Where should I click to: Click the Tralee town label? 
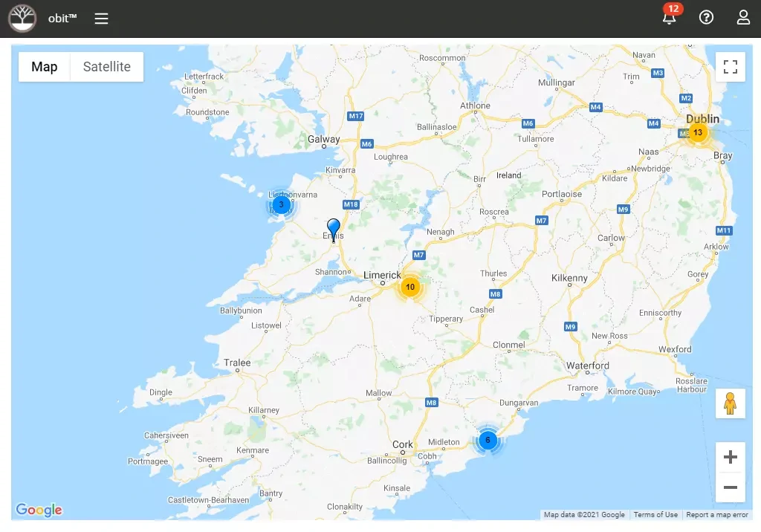tap(237, 363)
